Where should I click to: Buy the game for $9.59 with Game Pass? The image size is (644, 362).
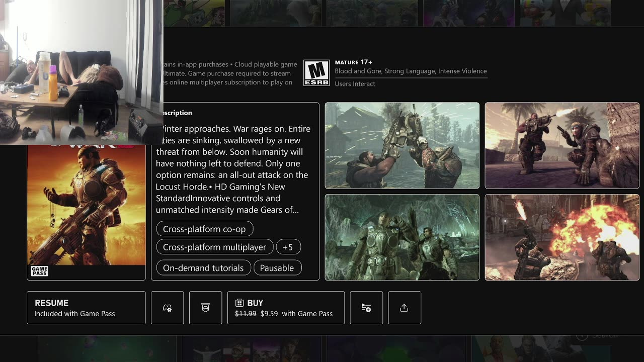click(x=286, y=308)
